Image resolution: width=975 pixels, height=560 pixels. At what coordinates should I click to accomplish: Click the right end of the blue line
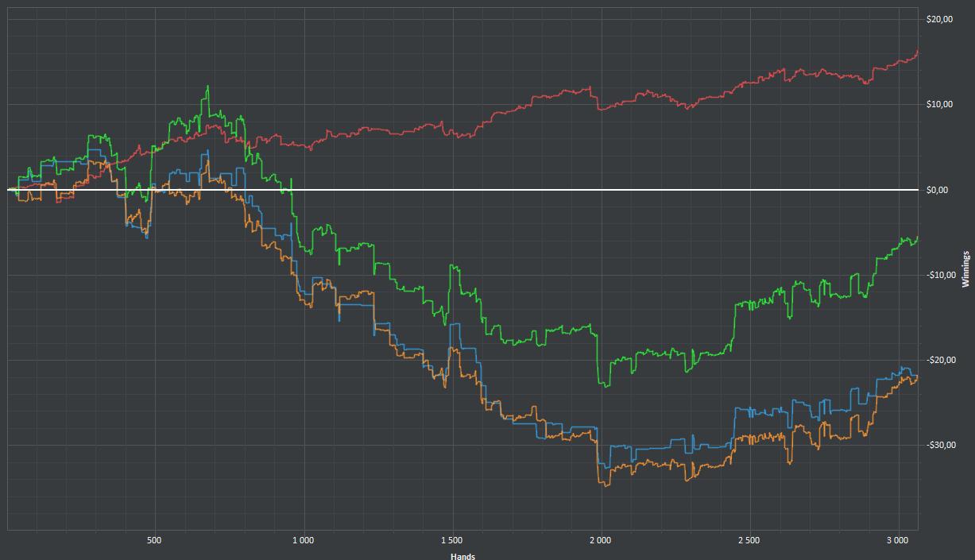[x=917, y=376]
